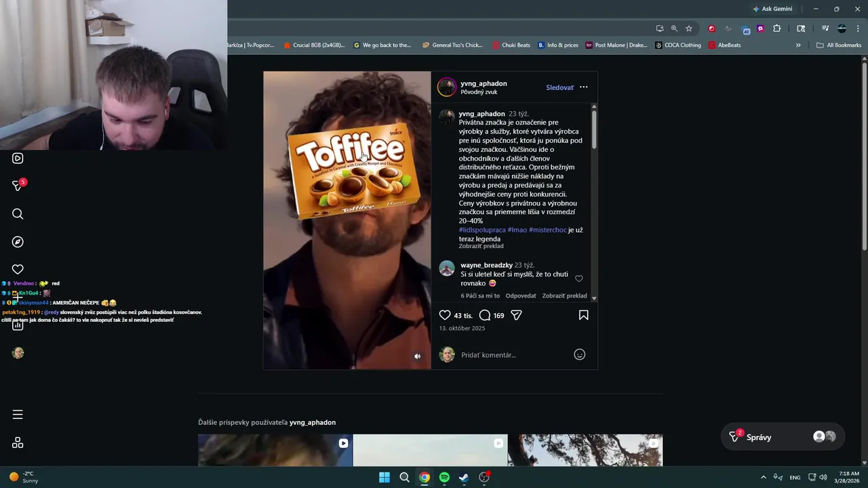868x488 pixels.
Task: Follow yvng_aphadon via Sledovať
Action: tap(559, 87)
